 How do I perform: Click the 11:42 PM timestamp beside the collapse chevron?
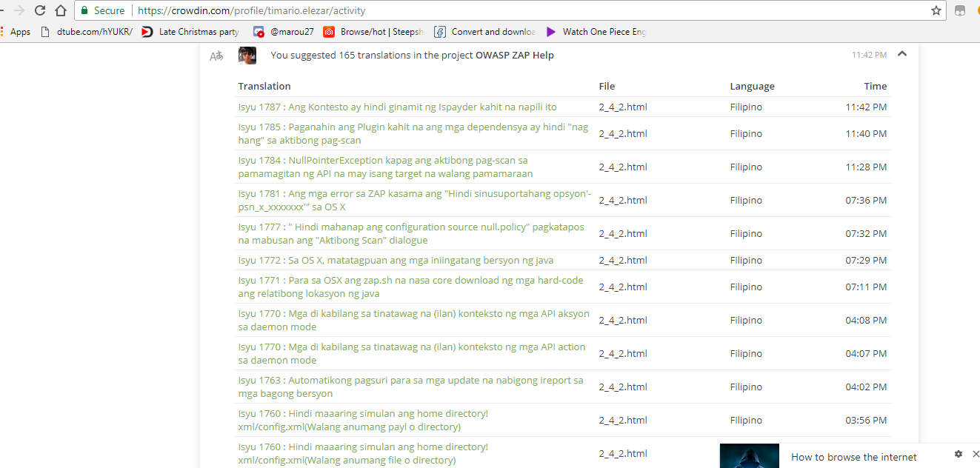point(869,55)
